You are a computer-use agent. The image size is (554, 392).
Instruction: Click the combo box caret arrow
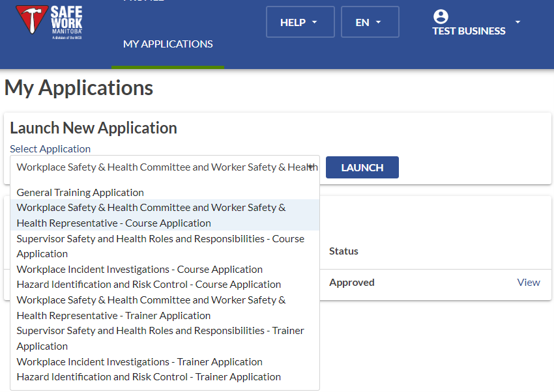311,167
